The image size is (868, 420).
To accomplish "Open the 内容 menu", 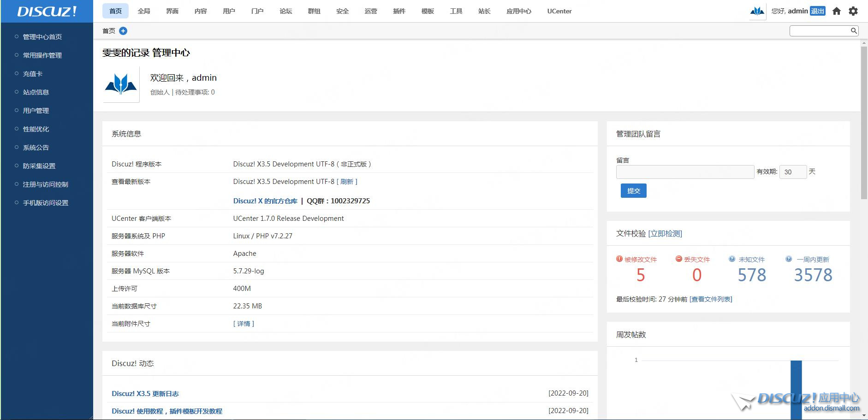I will pos(201,11).
